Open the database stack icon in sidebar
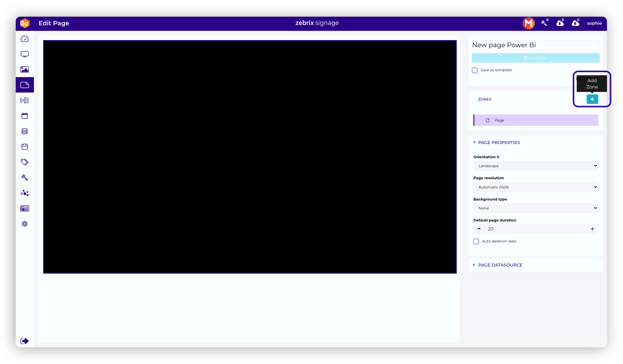Image resolution: width=623 pixels, height=364 pixels. point(25,131)
